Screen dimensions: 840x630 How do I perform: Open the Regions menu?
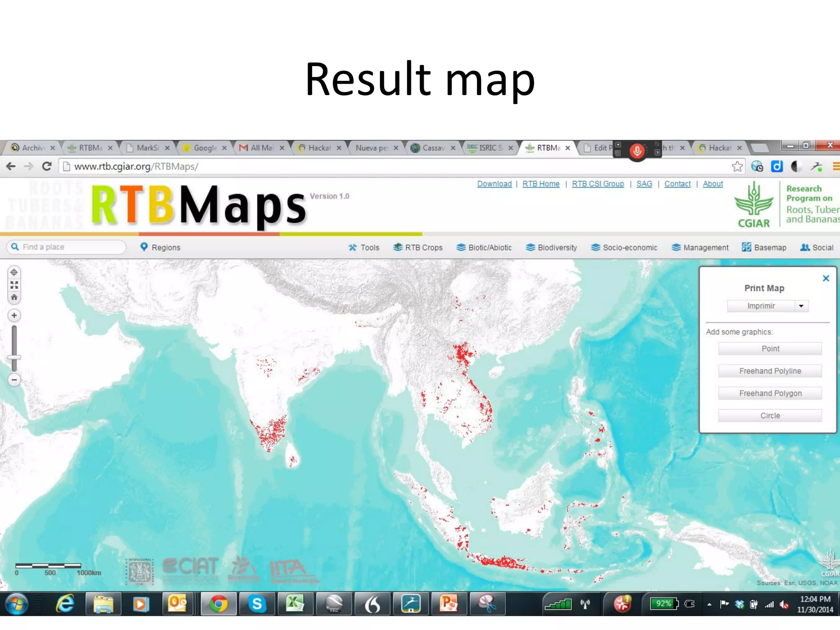point(160,247)
